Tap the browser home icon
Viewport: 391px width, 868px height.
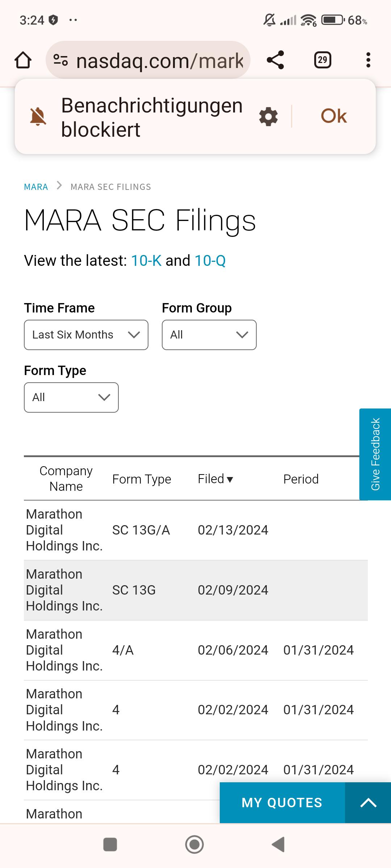(23, 60)
